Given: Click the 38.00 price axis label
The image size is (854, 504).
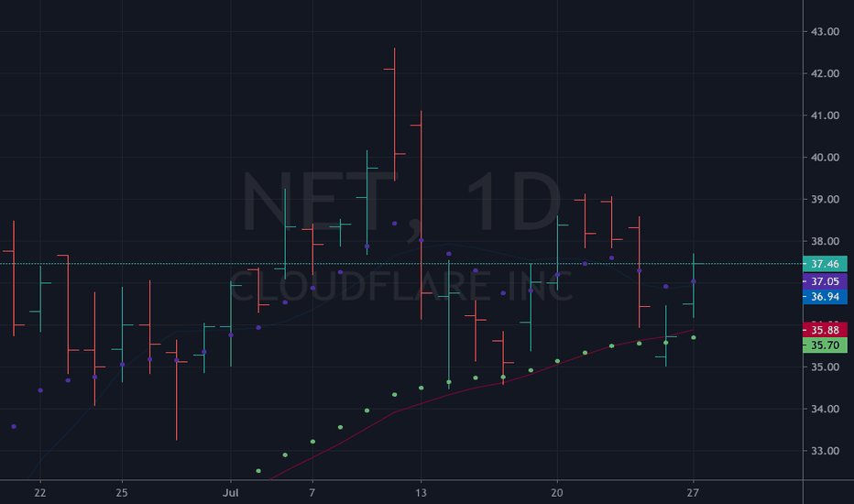Looking at the screenshot, I should tap(825, 241).
